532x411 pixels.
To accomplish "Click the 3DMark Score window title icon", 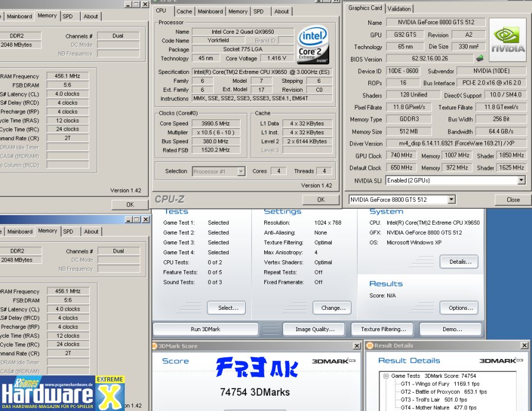I will click(x=155, y=346).
